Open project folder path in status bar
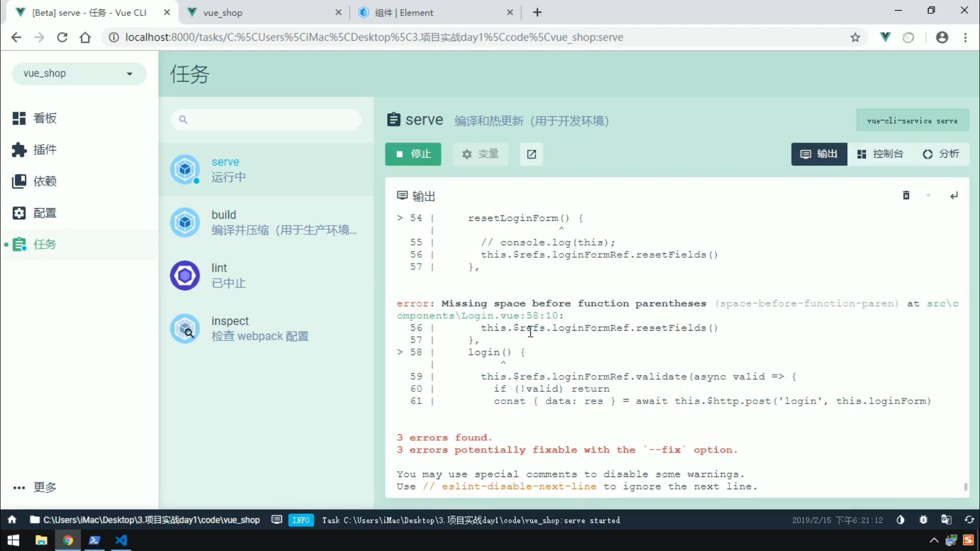 (x=145, y=520)
